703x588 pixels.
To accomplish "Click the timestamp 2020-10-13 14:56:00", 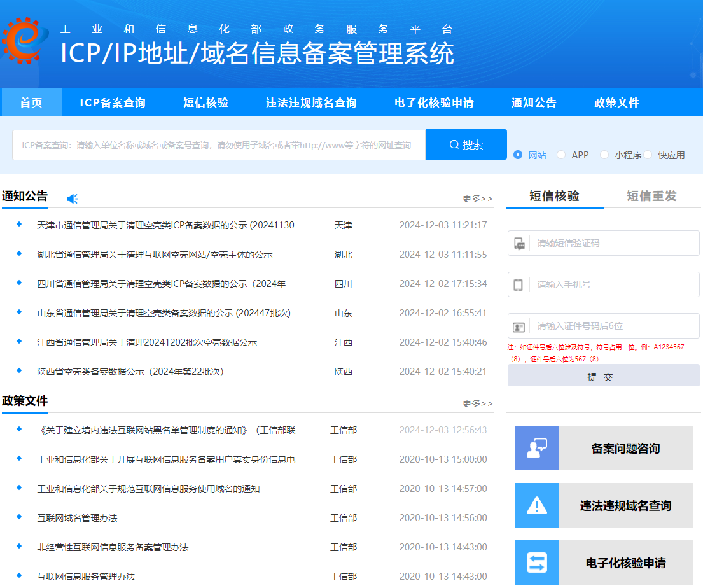I will click(443, 518).
